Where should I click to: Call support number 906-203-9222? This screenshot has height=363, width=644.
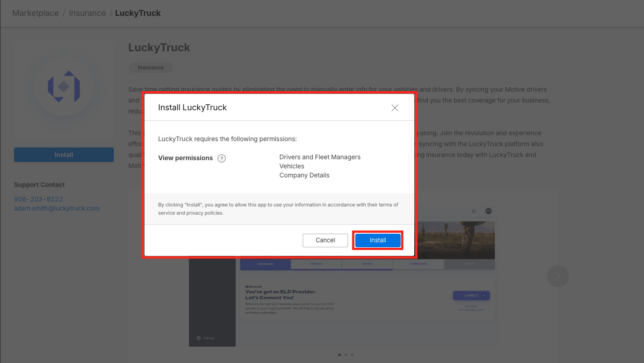pyautogui.click(x=39, y=199)
